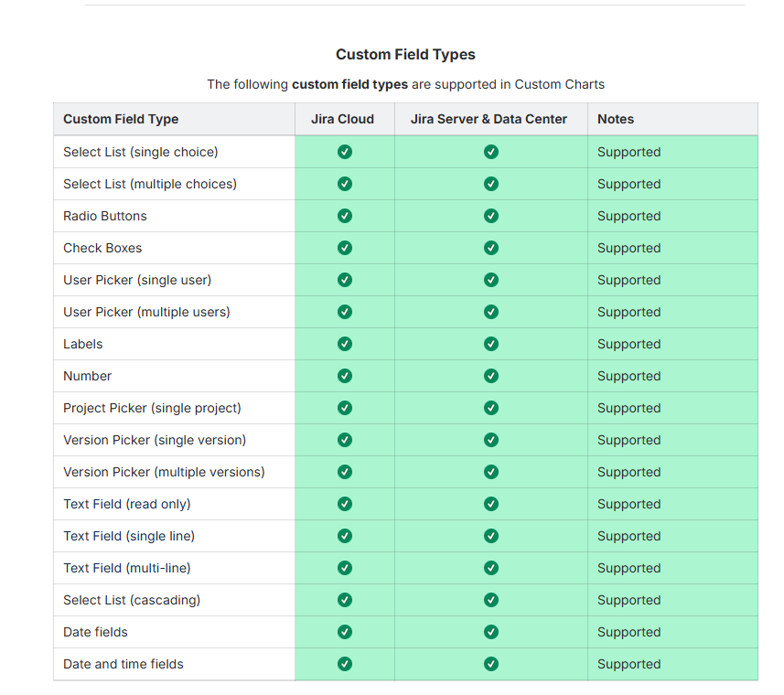Screen dimensions: 784x695
Task: Click the Jira Cloud column header
Action: click(342, 119)
